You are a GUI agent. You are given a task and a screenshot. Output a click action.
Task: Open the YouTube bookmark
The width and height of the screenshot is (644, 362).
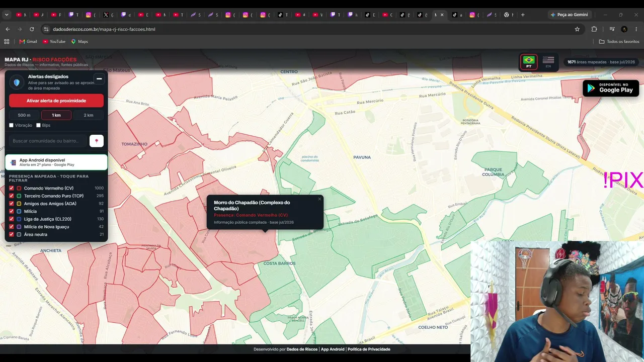[54, 41]
